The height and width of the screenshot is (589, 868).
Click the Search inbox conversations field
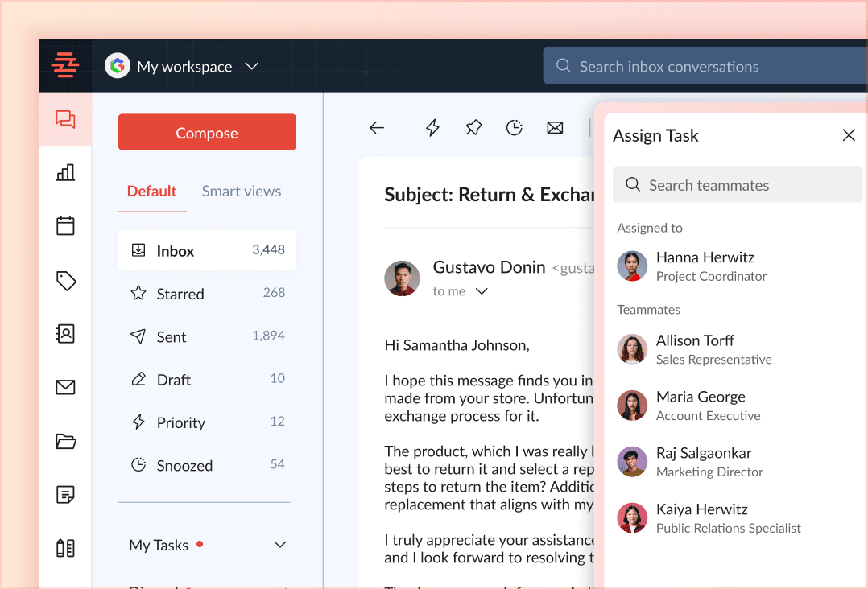click(x=705, y=66)
